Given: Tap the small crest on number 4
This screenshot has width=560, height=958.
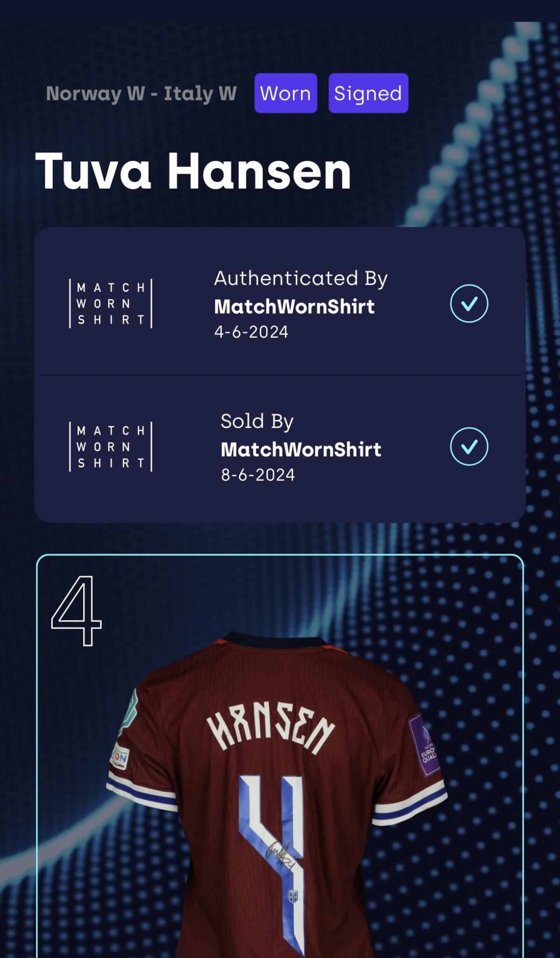Looking at the screenshot, I should tap(293, 896).
